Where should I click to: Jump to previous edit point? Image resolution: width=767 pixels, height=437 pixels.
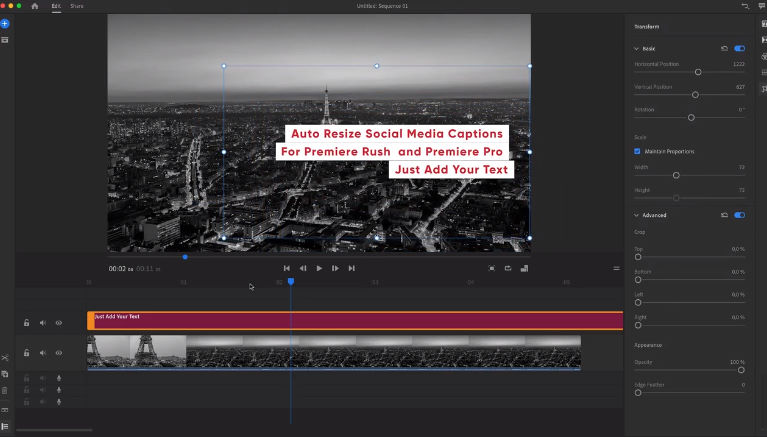(287, 268)
